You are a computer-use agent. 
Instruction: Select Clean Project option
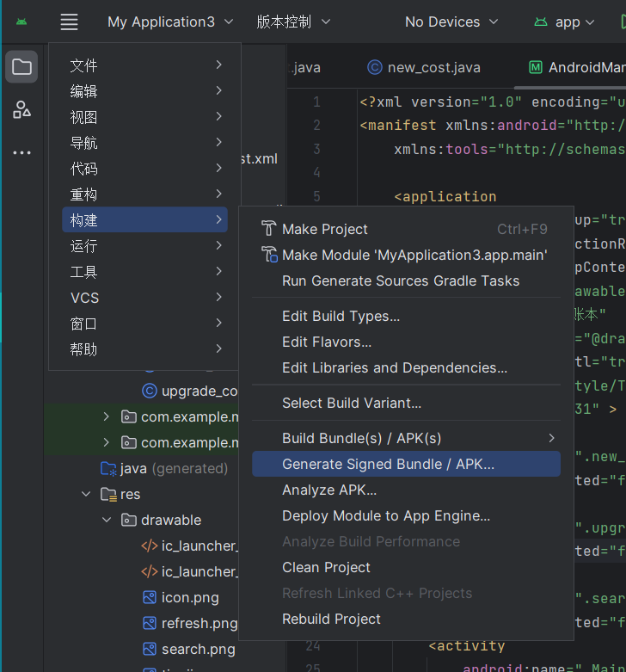(326, 567)
